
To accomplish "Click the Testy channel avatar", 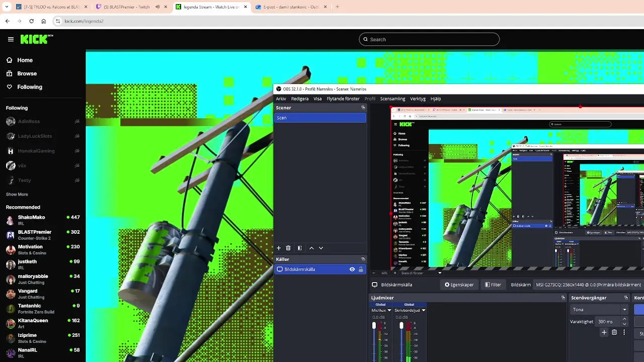I will coord(11,180).
